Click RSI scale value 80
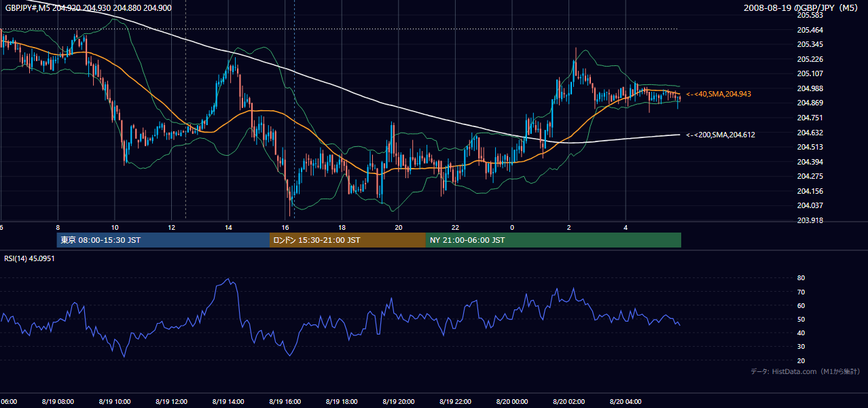The image size is (868, 408). point(801,278)
